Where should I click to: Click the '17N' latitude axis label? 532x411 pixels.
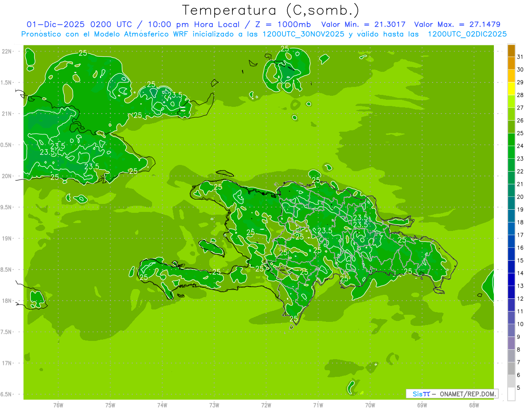click(7, 363)
